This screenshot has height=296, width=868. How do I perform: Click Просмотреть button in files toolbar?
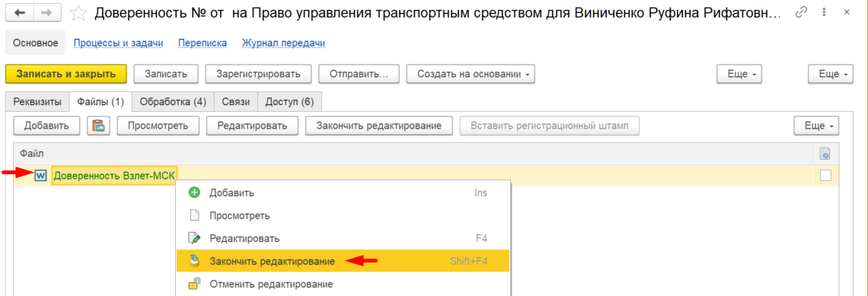158,126
